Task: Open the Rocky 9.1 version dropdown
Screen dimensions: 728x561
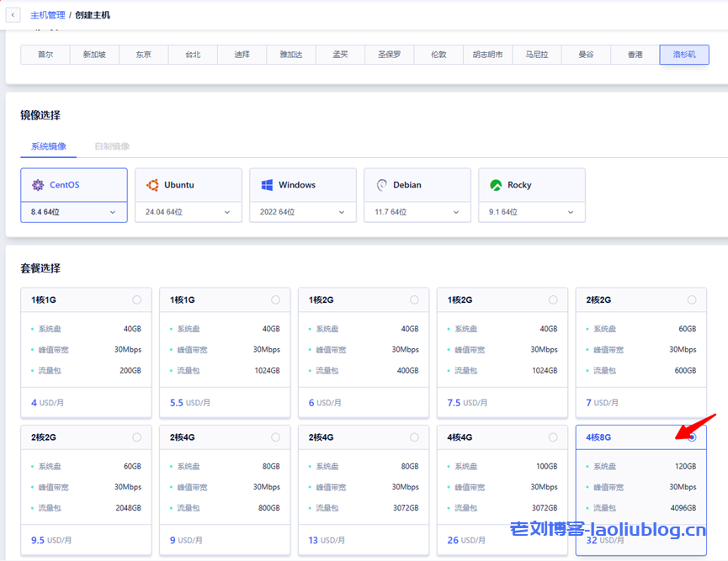Action: (531, 212)
